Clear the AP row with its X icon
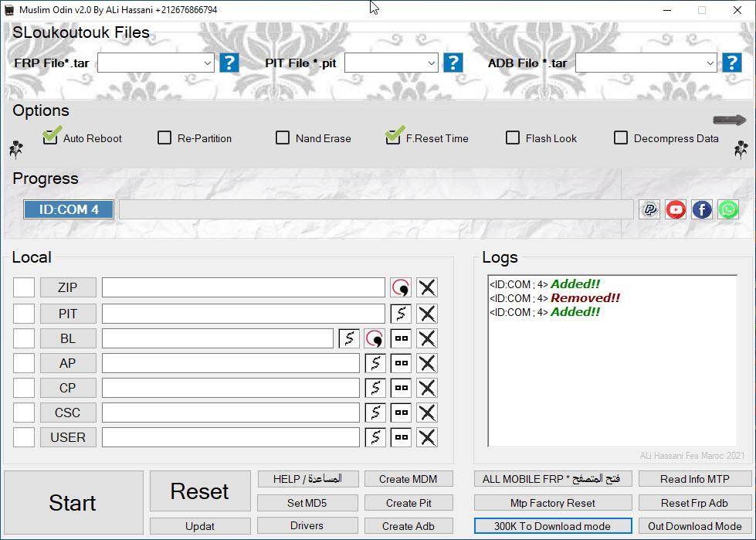756x540 pixels. [x=427, y=363]
